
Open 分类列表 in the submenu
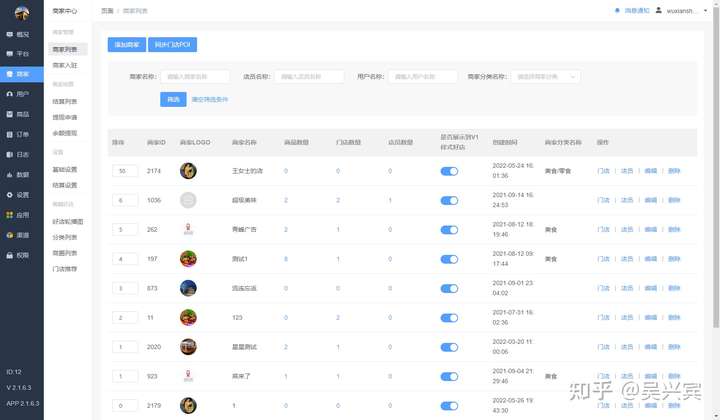pyautogui.click(x=65, y=237)
